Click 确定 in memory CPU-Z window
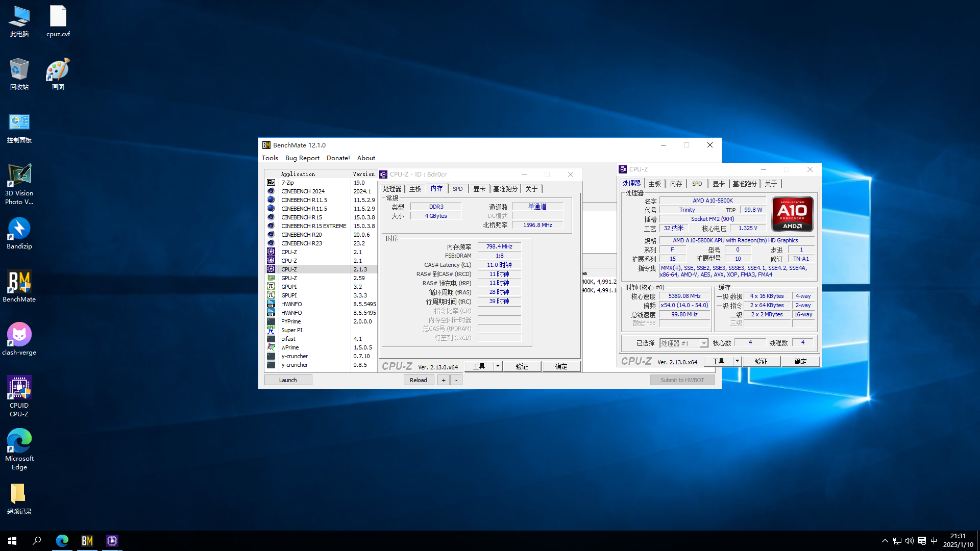 (x=561, y=366)
